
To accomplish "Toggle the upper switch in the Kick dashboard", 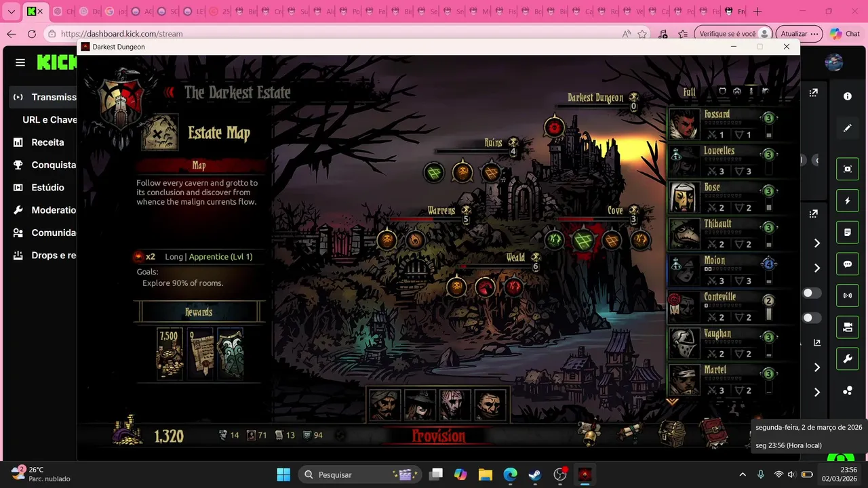I will click(811, 293).
